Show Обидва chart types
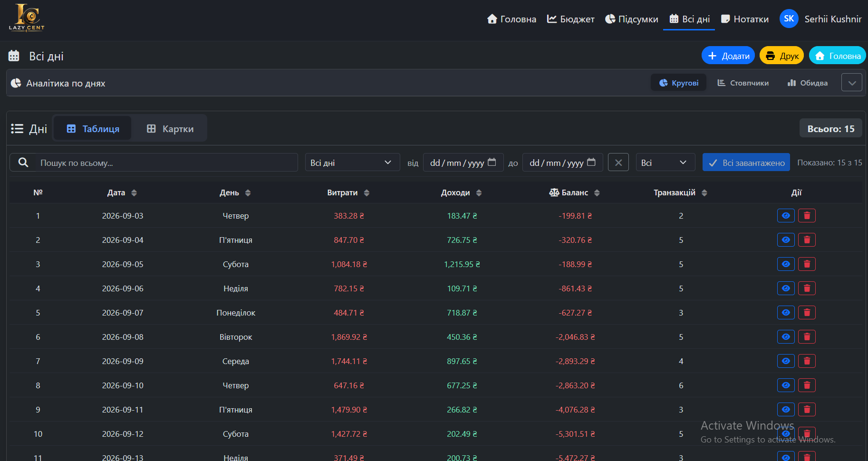 tap(808, 83)
